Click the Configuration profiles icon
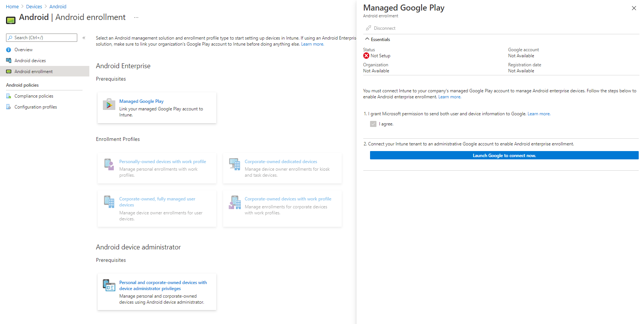 pos(9,107)
